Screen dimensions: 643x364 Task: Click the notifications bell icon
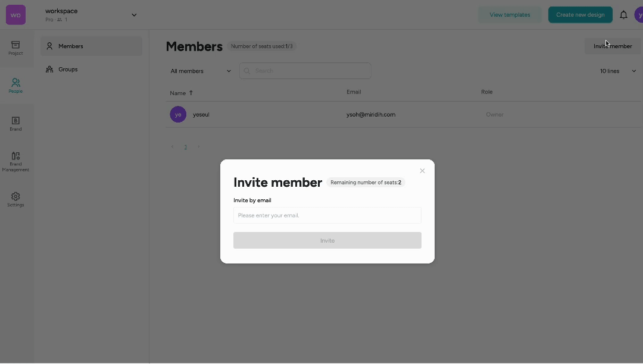pos(623,15)
